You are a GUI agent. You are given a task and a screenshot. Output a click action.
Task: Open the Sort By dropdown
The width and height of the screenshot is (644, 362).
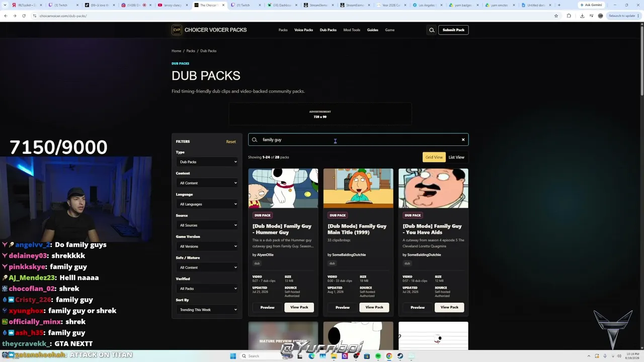pyautogui.click(x=207, y=310)
